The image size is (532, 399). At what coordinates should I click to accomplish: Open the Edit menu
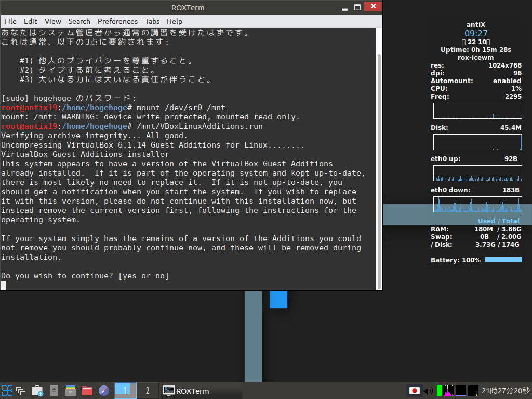click(31, 21)
